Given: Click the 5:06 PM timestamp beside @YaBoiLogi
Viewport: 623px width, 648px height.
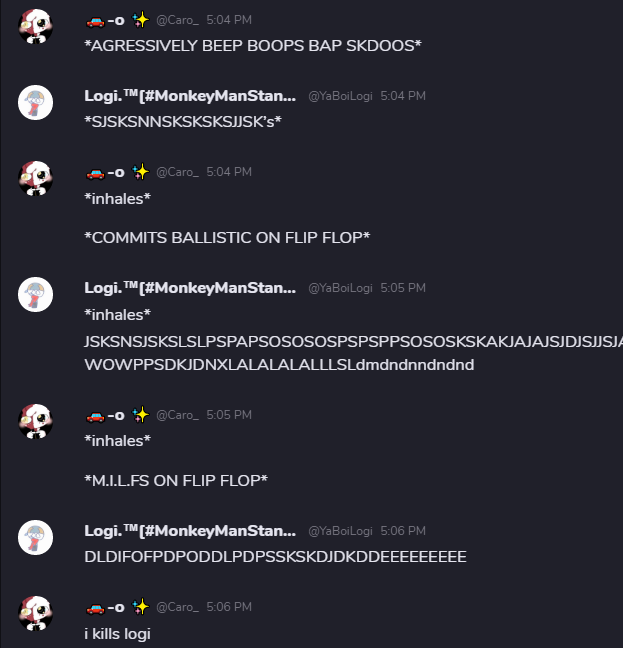Looking at the screenshot, I should click(403, 531).
